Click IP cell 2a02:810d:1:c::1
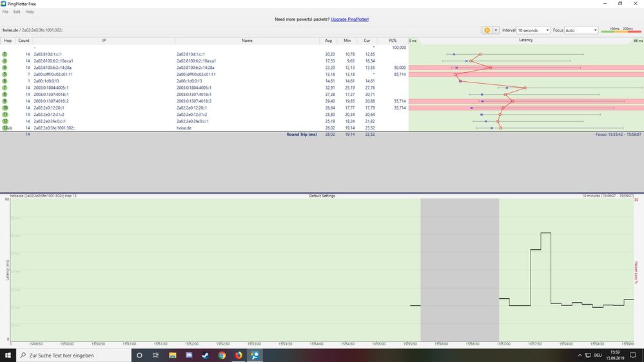Image resolution: width=644 pixels, height=362 pixels. click(48, 54)
